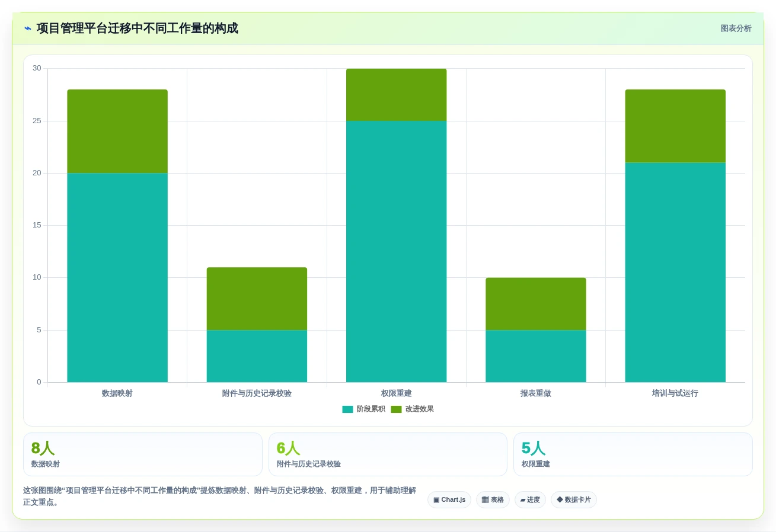Click the Chart.js tag chip
The width and height of the screenshot is (776, 532).
tap(449, 500)
